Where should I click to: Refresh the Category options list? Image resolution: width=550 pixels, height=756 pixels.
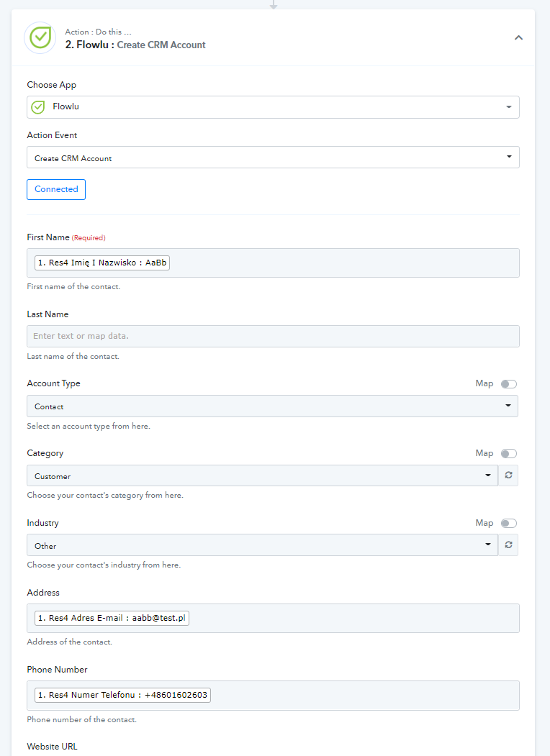tap(508, 475)
